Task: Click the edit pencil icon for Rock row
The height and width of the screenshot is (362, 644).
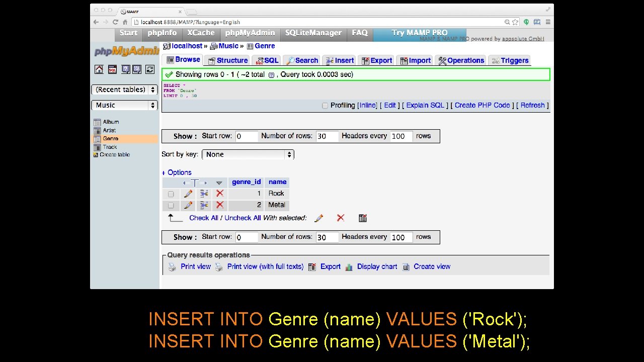Action: click(x=188, y=194)
